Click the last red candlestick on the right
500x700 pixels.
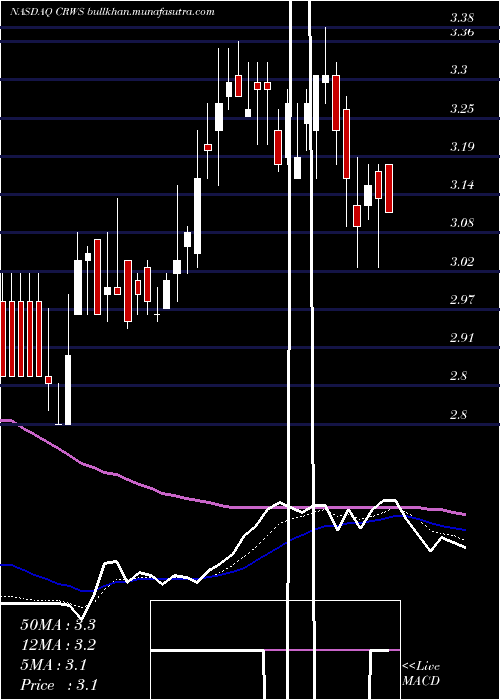389,188
